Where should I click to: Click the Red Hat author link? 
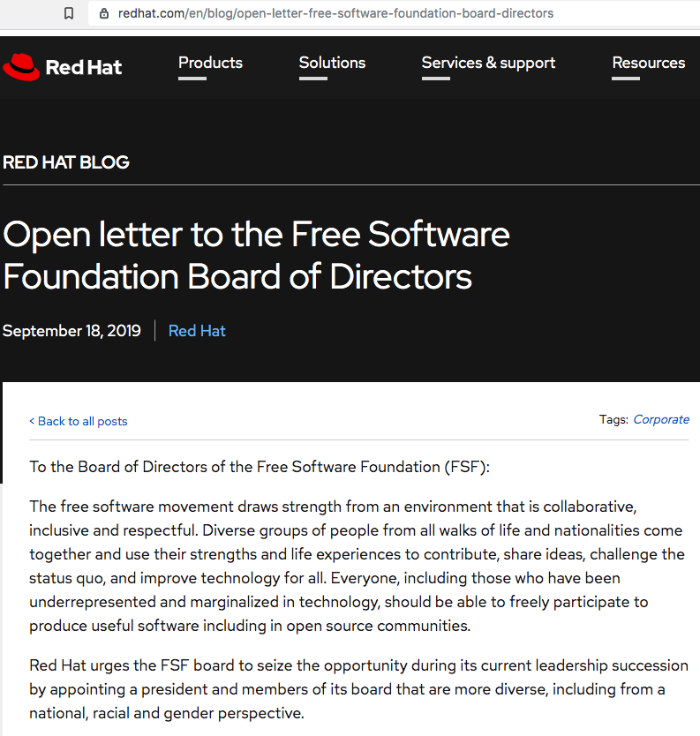(197, 331)
